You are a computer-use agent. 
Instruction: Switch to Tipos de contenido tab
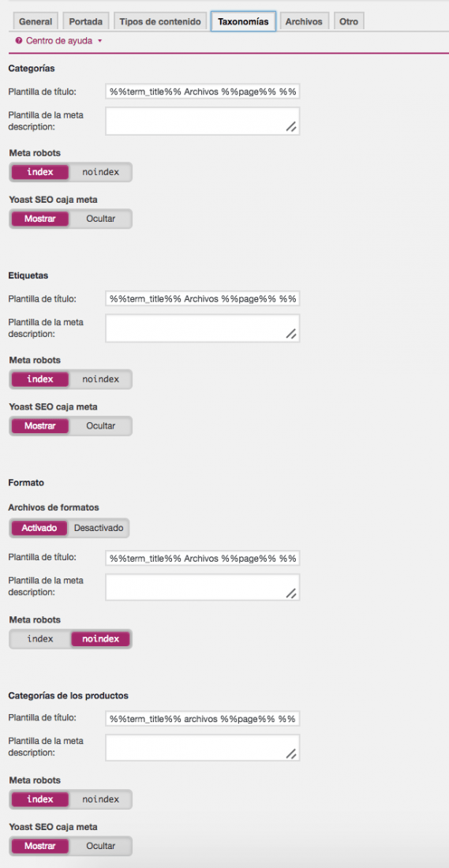tap(162, 22)
